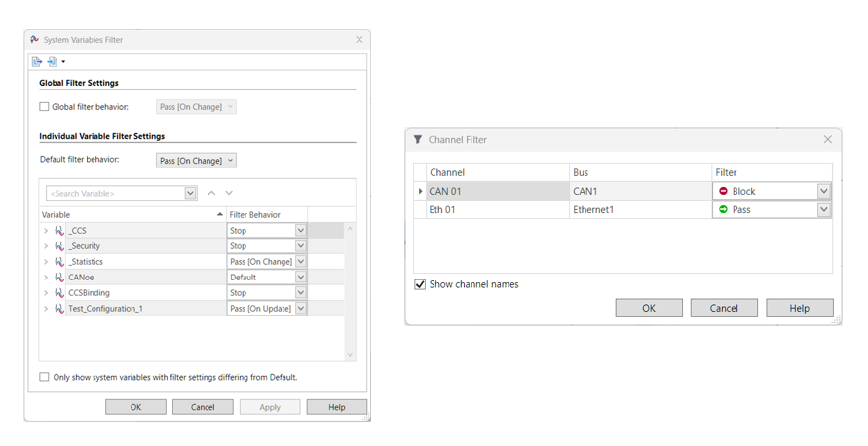Screen dimensions: 868x446
Task: Click the Test_Configuration_1 namespace icon
Action: (59, 309)
